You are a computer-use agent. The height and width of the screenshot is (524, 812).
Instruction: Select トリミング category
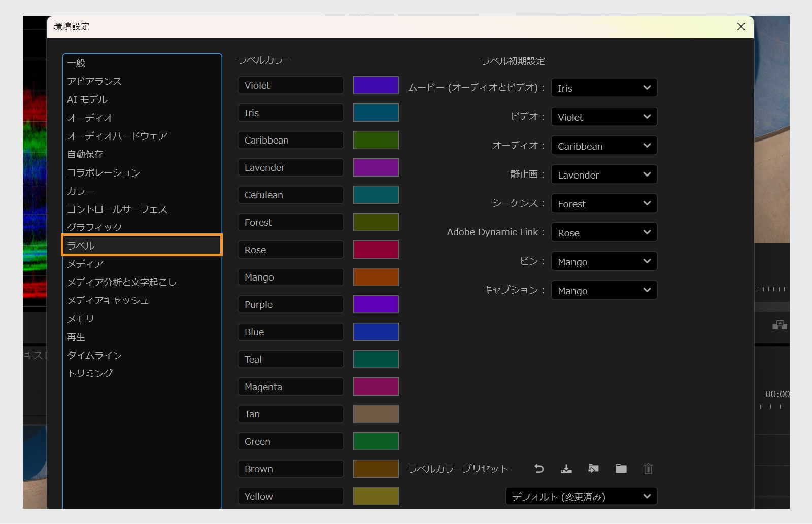pyautogui.click(x=142, y=373)
